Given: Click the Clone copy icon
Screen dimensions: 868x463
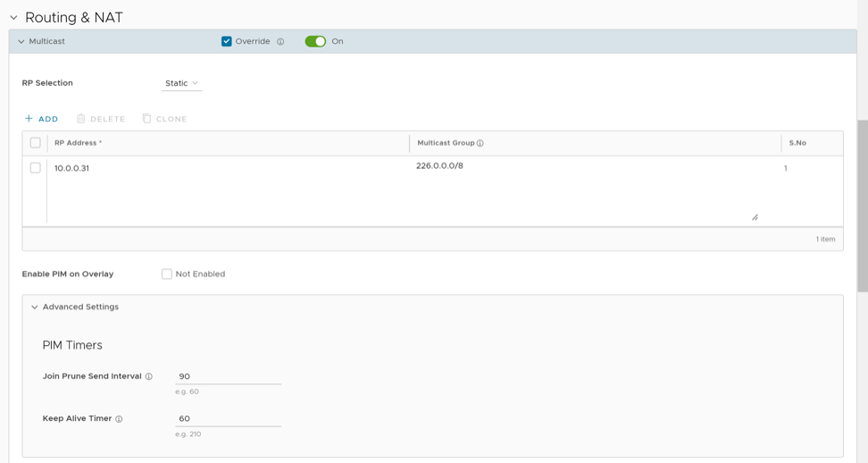Looking at the screenshot, I should coord(147,119).
